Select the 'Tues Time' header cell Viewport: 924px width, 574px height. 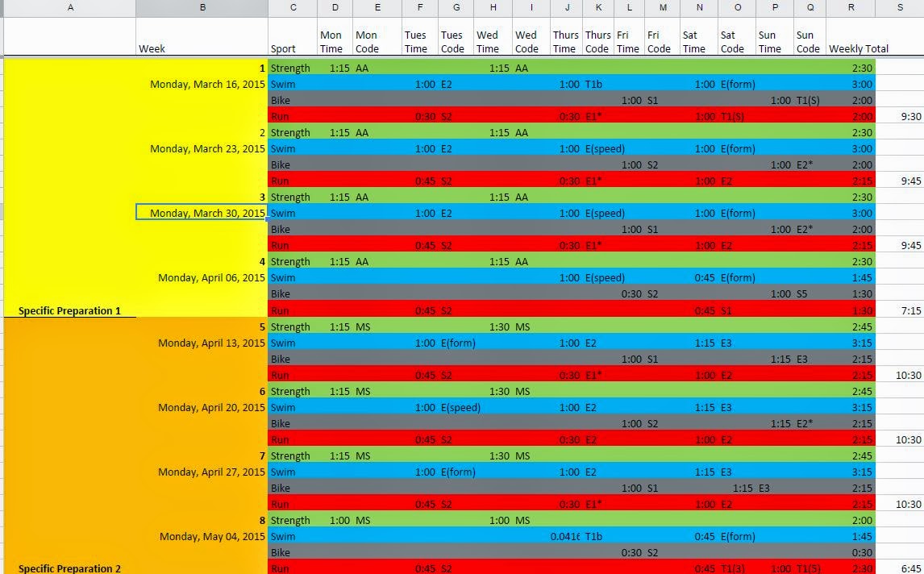click(420, 36)
